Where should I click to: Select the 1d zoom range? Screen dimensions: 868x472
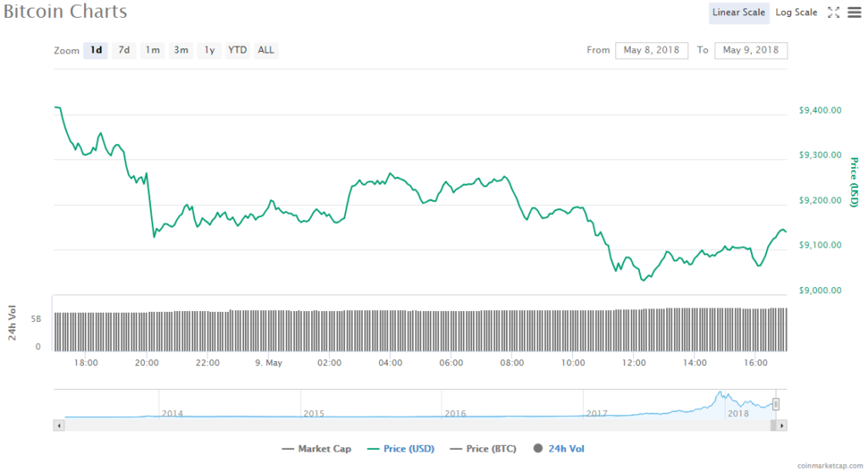[x=97, y=50]
